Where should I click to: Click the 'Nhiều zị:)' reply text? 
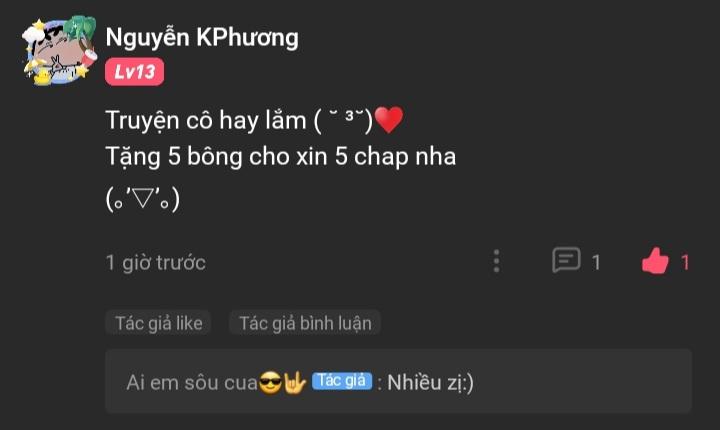coord(430,383)
